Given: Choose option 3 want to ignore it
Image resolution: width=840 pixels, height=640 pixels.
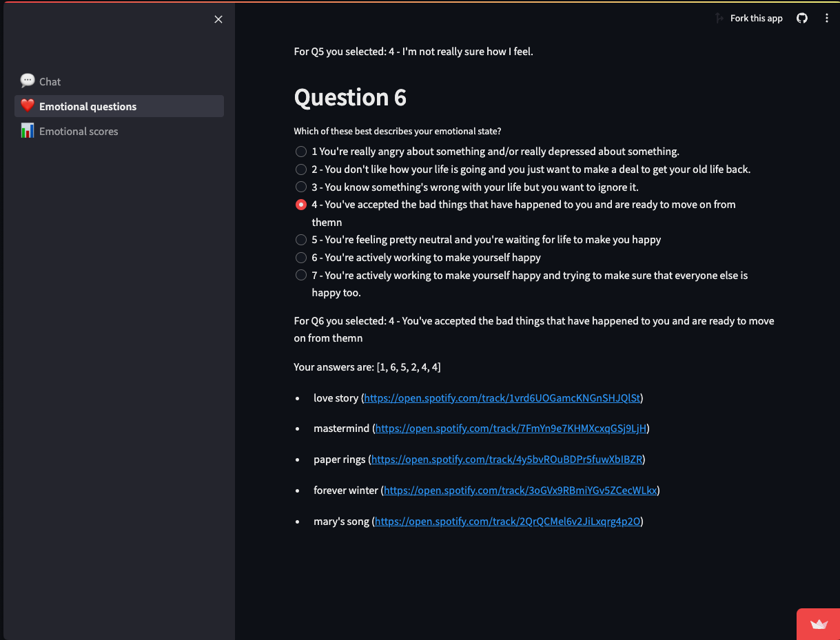Looking at the screenshot, I should pyautogui.click(x=301, y=187).
